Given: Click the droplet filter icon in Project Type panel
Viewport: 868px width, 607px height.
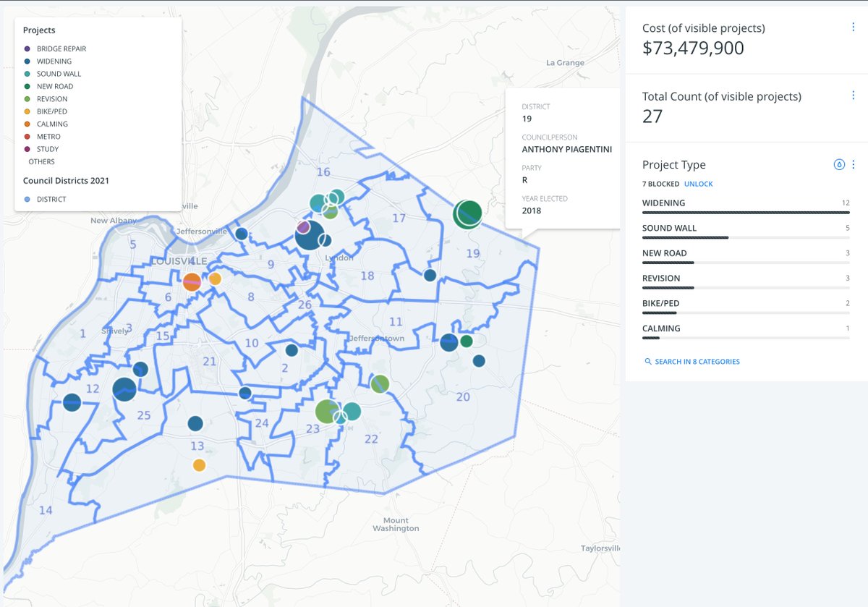Looking at the screenshot, I should point(839,164).
